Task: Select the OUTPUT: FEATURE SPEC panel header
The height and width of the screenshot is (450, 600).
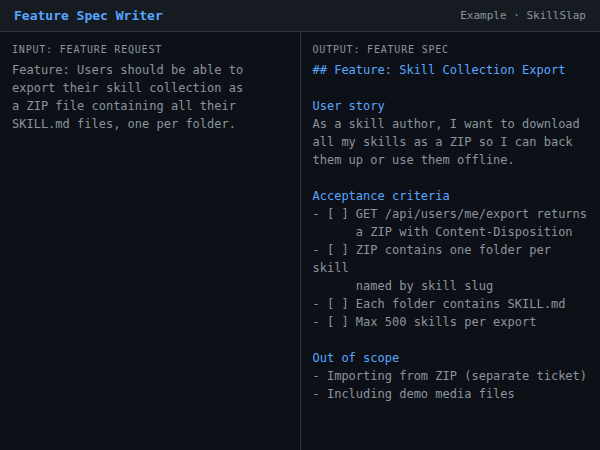Action: (x=380, y=49)
